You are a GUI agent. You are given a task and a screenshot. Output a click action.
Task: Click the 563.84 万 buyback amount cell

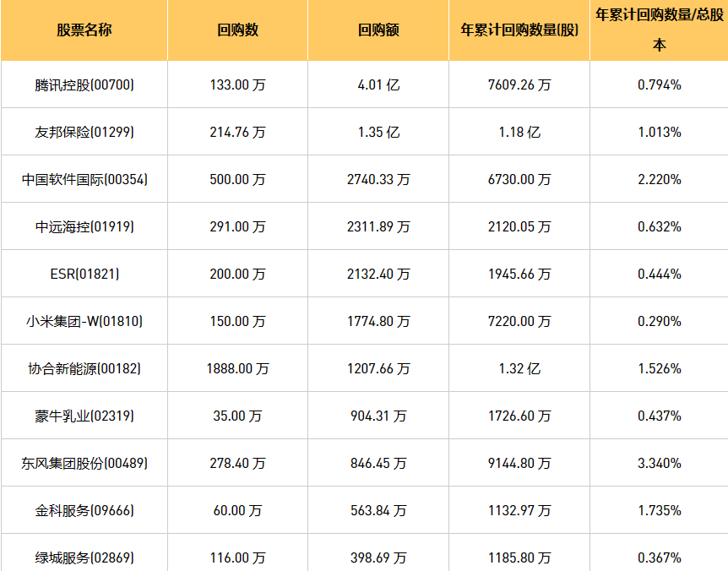tap(378, 511)
